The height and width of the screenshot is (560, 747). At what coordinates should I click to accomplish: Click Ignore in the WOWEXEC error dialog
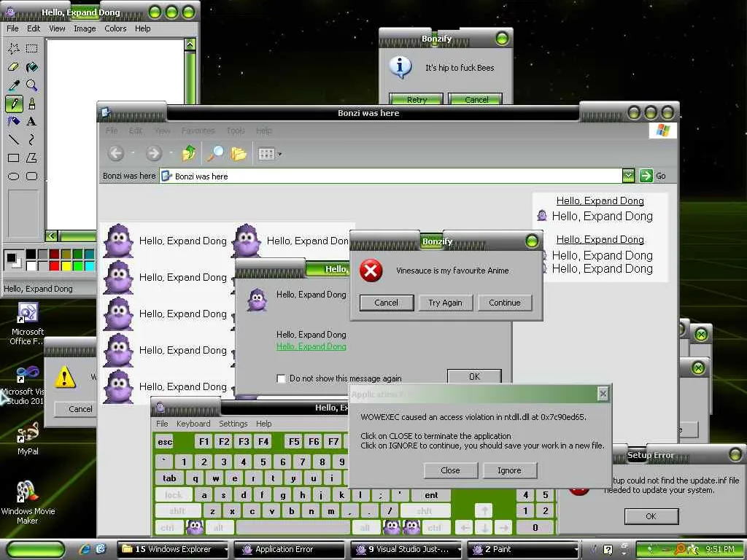click(x=510, y=470)
